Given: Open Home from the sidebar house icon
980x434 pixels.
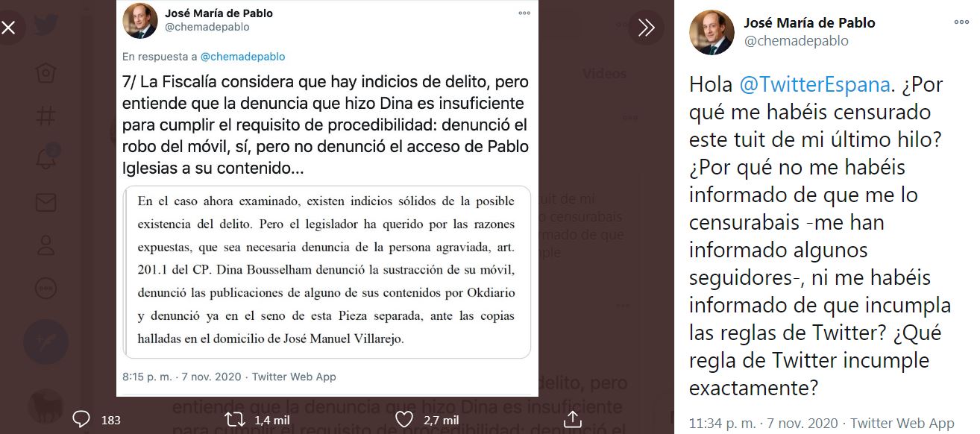Looking at the screenshot, I should 46,73.
